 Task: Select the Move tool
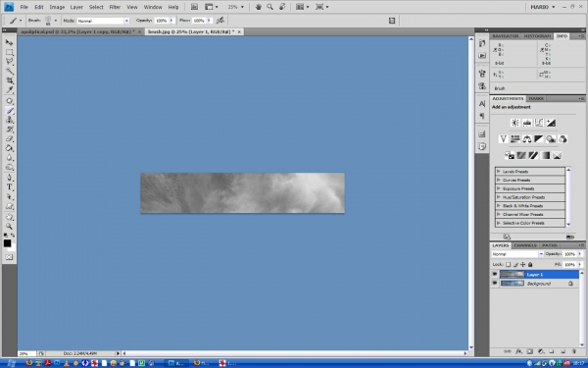point(9,42)
